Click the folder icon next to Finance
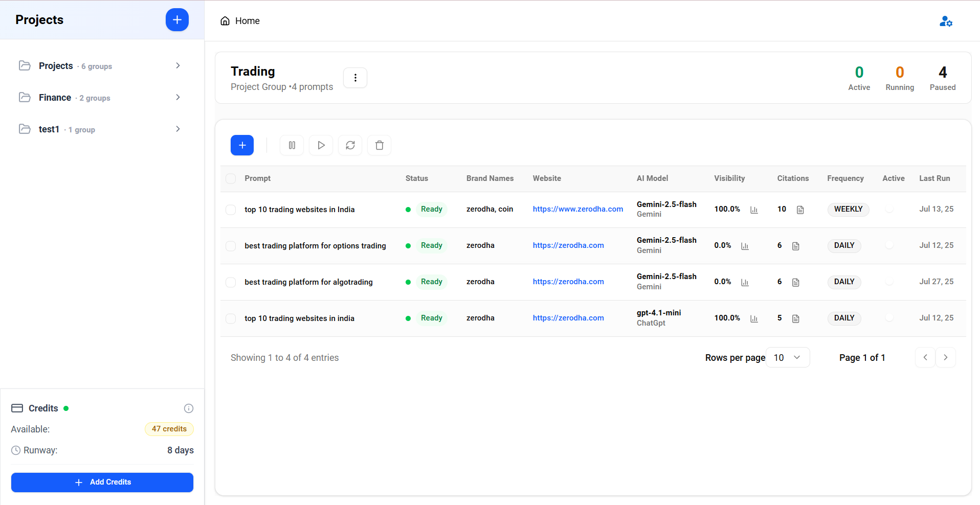Screen dimensions: 980x505 (x=25, y=97)
